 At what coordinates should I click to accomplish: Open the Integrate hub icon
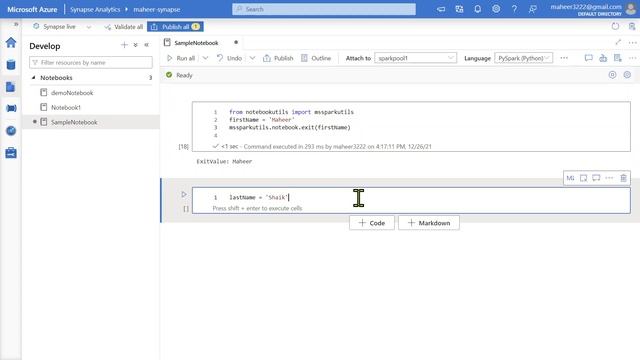(11, 108)
